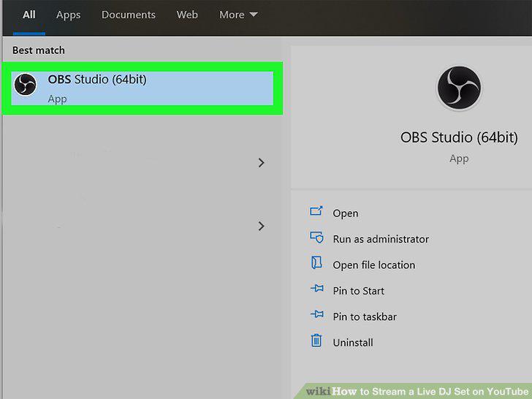This screenshot has width=532, height=399.
Task: Switch to the Apps search tab
Action: (x=68, y=15)
